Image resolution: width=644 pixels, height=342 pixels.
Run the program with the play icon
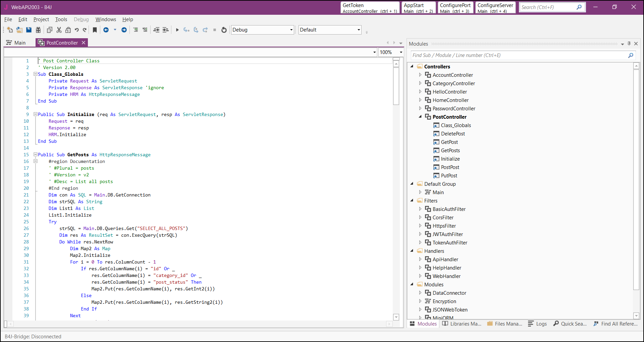tap(177, 30)
